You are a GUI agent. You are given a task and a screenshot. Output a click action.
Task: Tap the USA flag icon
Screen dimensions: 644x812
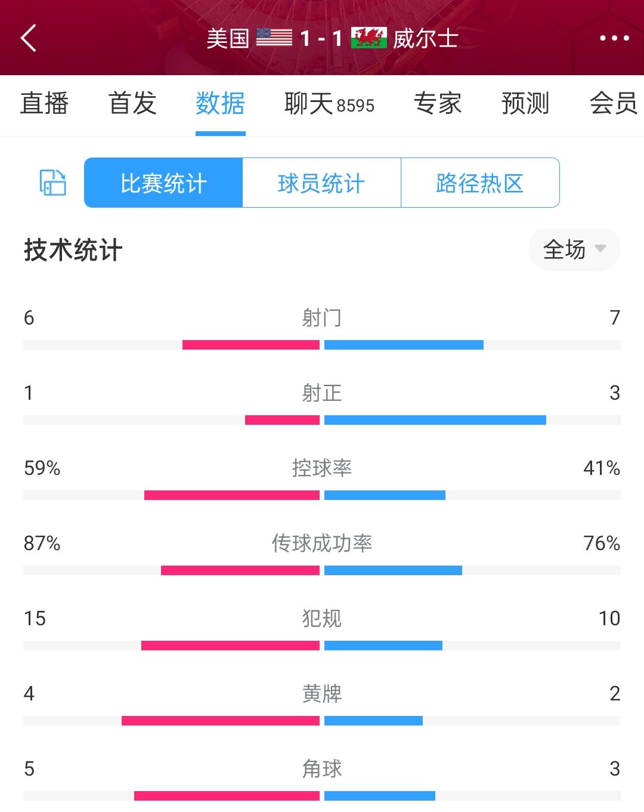274,38
